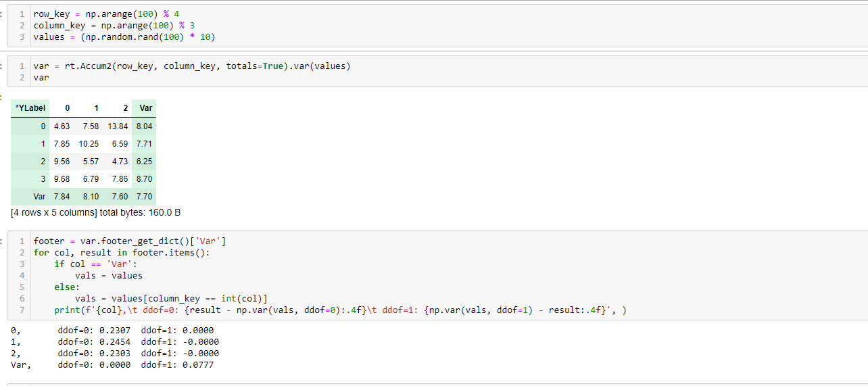Click table cell with value 7.58
The height and width of the screenshot is (386, 868).
[91, 126]
